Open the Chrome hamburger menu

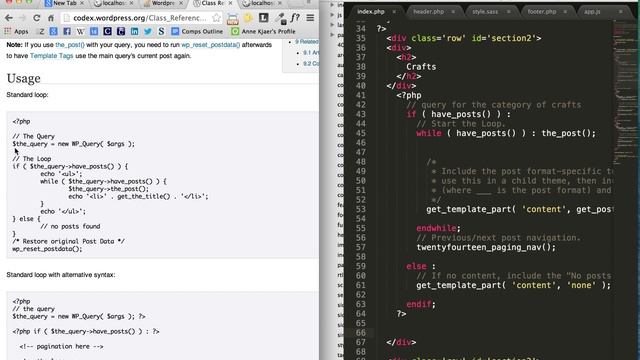tap(310, 18)
